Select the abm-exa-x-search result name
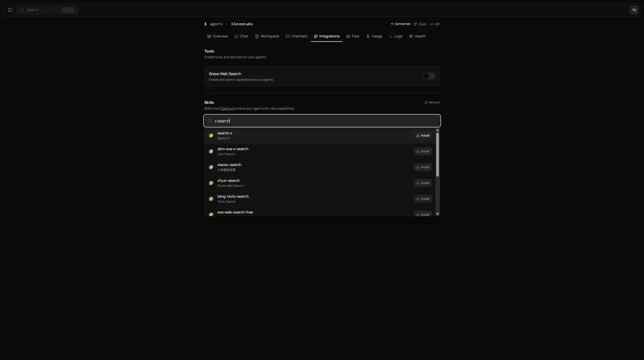This screenshot has width=644, height=360. pos(233,149)
